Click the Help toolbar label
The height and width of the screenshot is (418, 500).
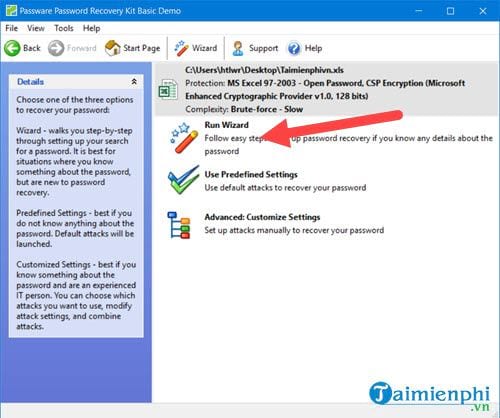[313, 48]
